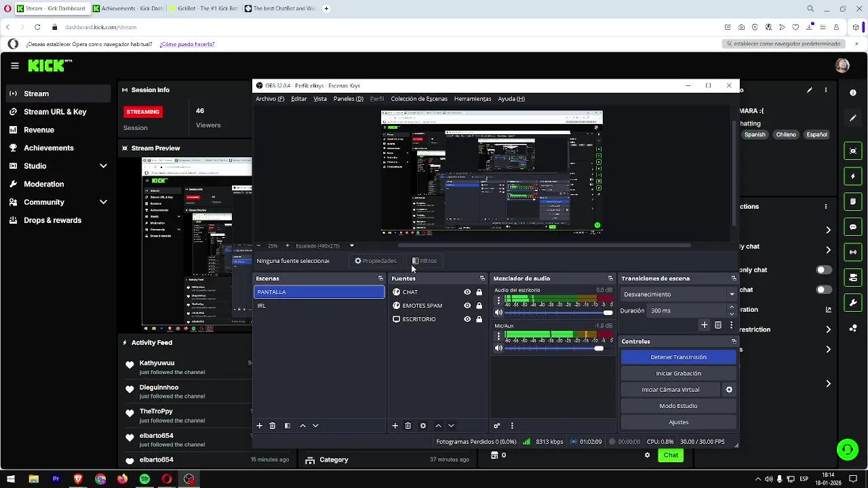The width and height of the screenshot is (868, 488).
Task: Click the green wrench sidebar icon
Action: tap(853, 303)
